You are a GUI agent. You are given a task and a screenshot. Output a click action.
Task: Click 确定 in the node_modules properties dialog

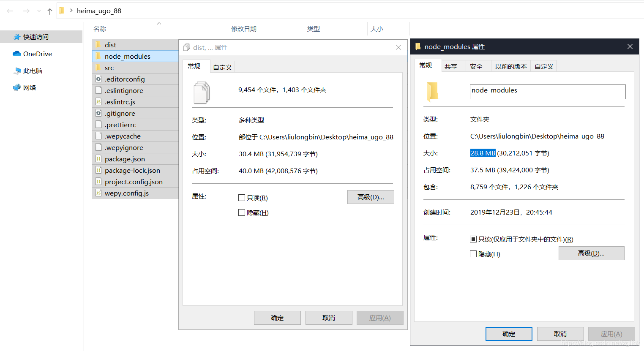click(x=508, y=334)
